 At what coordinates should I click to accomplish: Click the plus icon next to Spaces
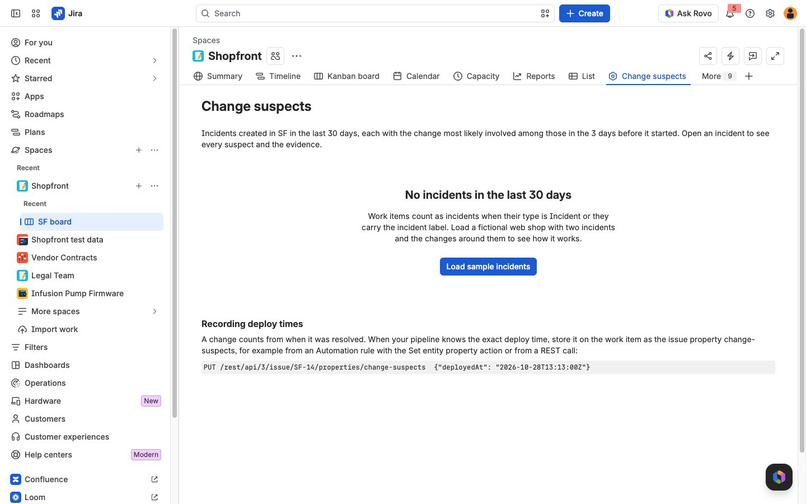click(138, 150)
